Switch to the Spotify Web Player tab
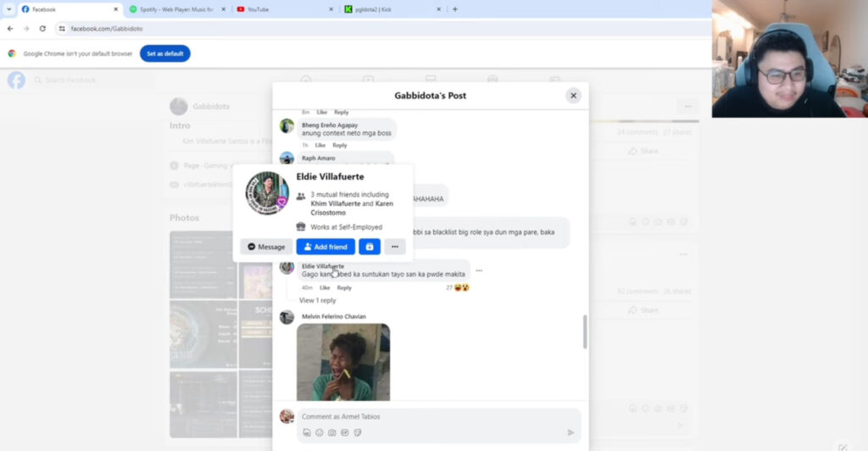 (x=175, y=9)
